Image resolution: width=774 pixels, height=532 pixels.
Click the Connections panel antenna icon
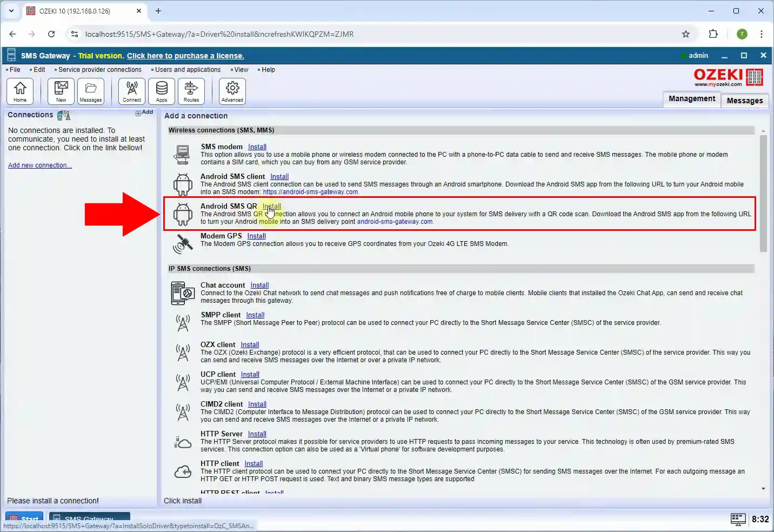(64, 115)
